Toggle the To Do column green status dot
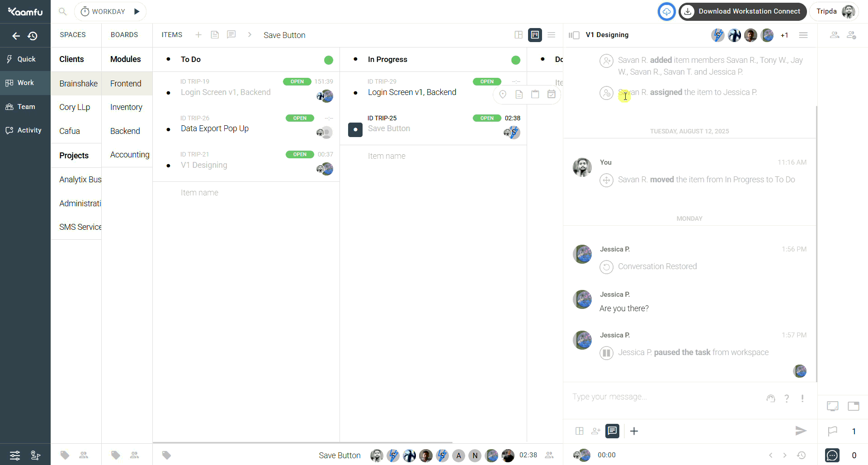This screenshot has width=868, height=465. tap(329, 60)
